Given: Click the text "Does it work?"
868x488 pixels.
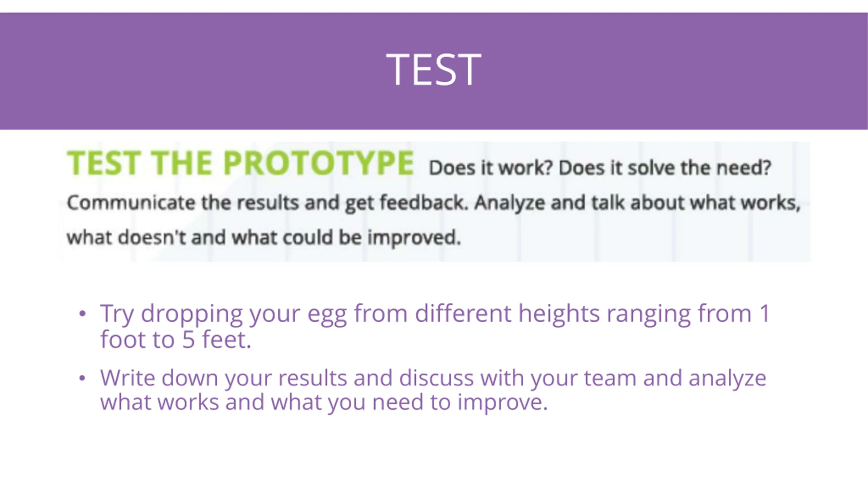Looking at the screenshot, I should (x=491, y=168).
